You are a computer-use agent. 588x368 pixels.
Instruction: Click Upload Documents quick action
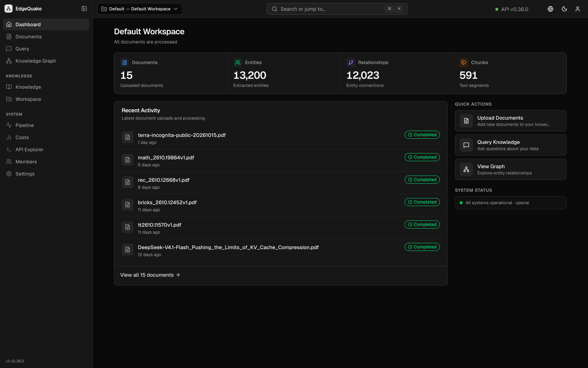pyautogui.click(x=511, y=121)
